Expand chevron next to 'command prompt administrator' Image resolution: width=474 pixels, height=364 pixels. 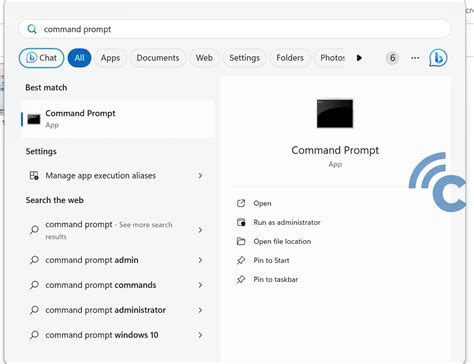point(200,310)
